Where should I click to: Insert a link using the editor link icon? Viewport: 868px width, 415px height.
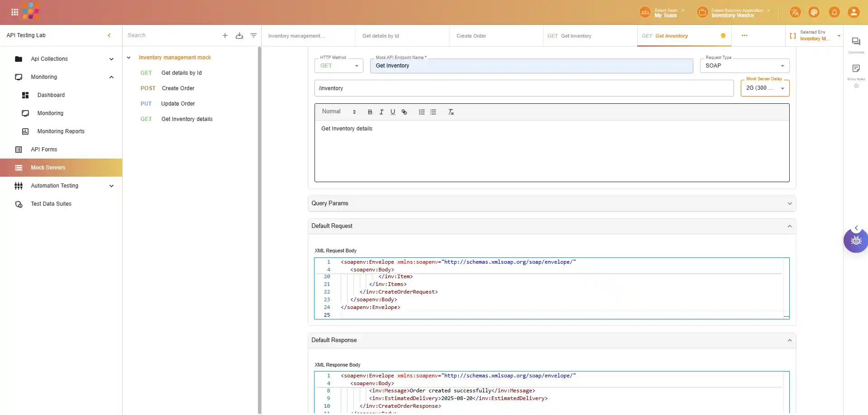tap(404, 112)
